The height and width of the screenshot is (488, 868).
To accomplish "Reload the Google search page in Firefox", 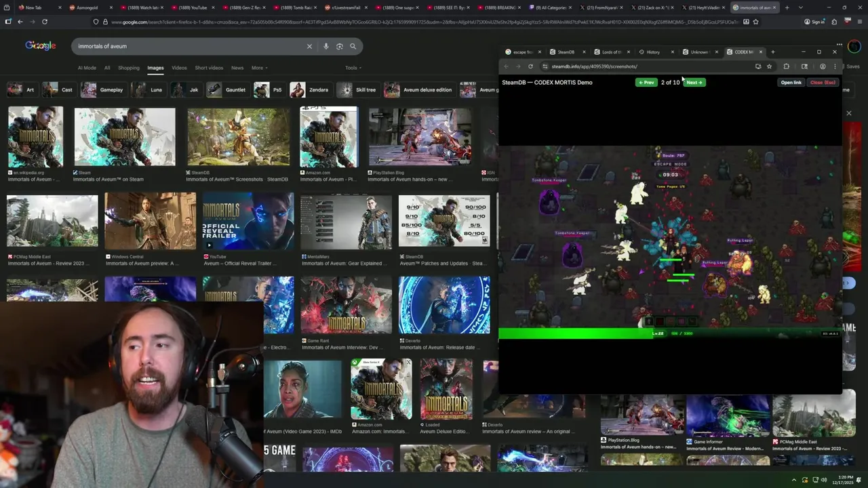I will point(45,22).
